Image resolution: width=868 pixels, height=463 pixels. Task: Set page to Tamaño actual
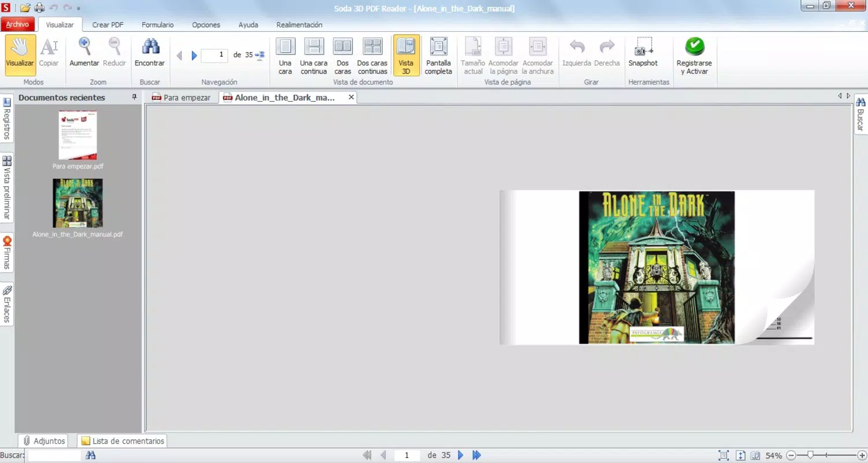point(473,55)
